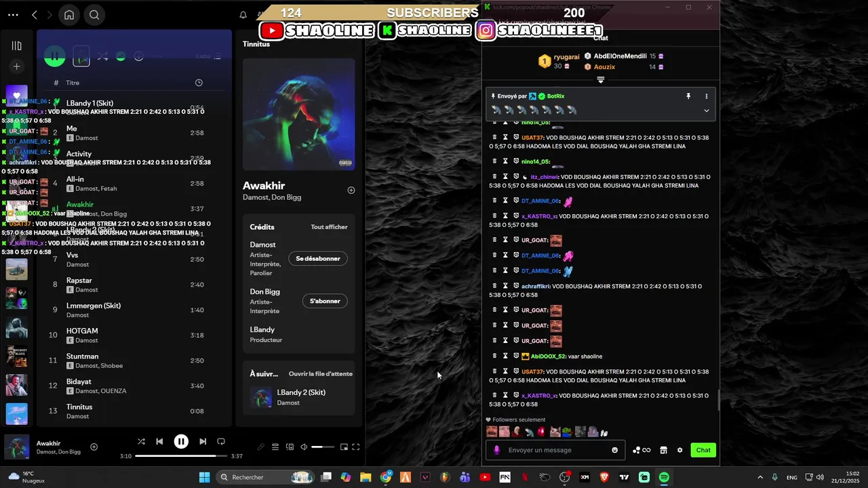Show hidden system tray icons
This screenshot has height=488, width=868.
point(759,477)
